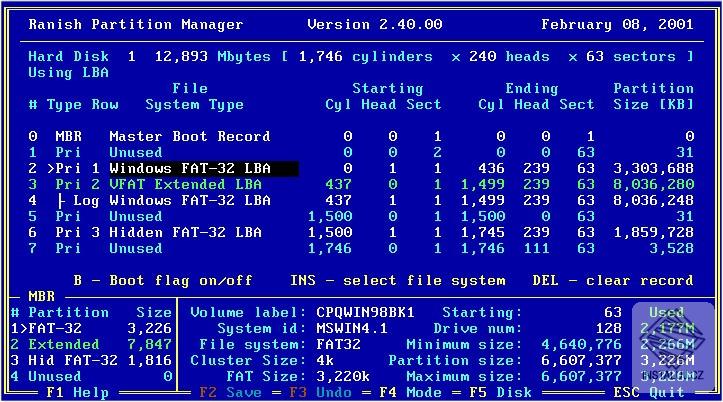Select MBR entry 1 FAT-32
The height and width of the screenshot is (402, 723).
tap(91, 328)
